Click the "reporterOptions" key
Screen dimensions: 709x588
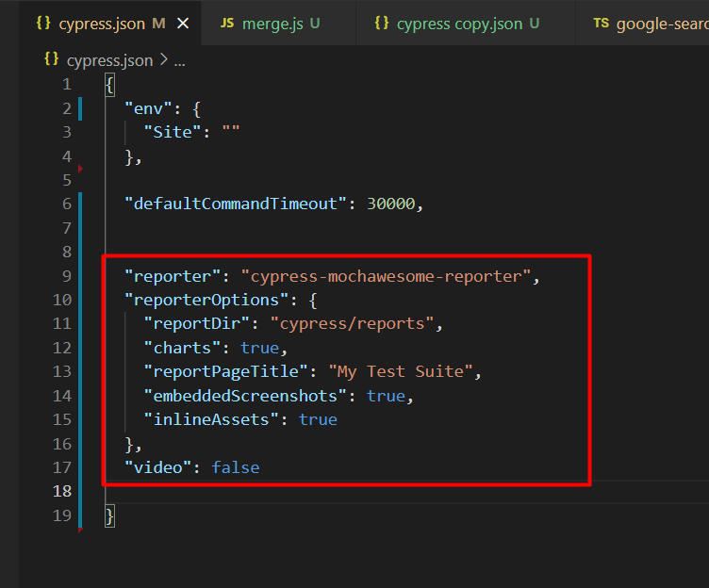[x=206, y=300]
